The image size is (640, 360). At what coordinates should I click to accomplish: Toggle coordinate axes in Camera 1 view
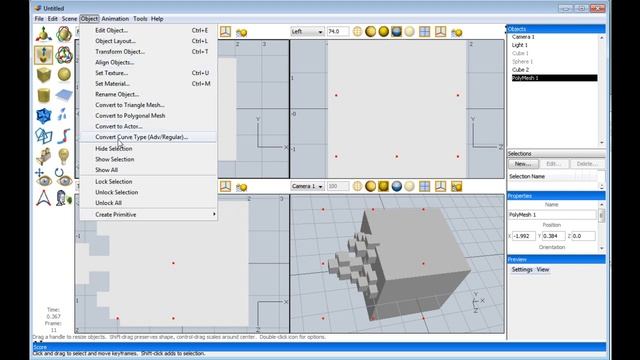440,186
